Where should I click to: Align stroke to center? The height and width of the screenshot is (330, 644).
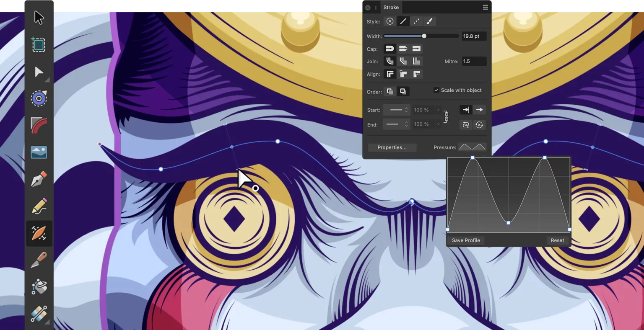[x=390, y=74]
